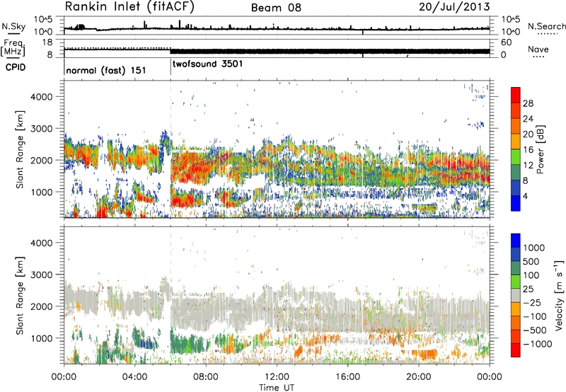Click the '28' power scale value
The width and height of the screenshot is (566, 392).
point(528,103)
